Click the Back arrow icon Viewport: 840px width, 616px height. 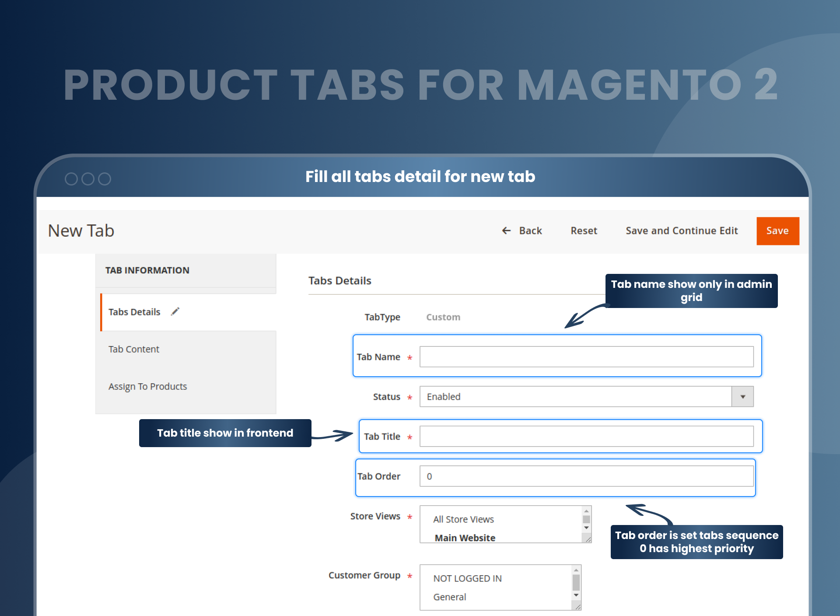click(506, 231)
